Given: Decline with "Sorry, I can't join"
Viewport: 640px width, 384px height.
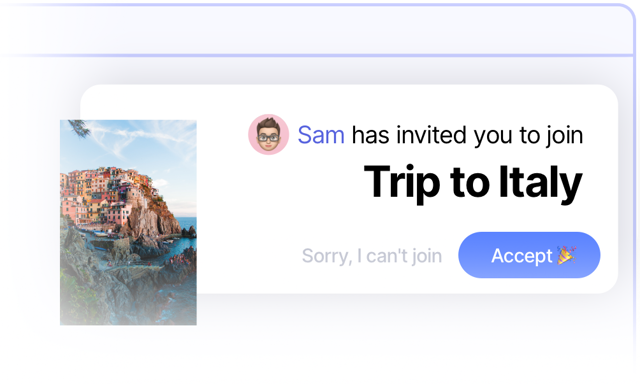Looking at the screenshot, I should coord(371,256).
